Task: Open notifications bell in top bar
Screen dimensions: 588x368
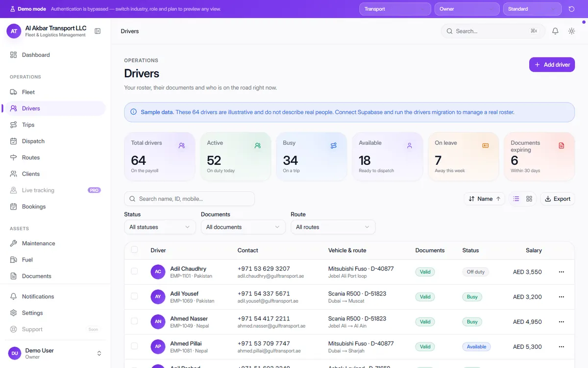Action: coord(555,31)
